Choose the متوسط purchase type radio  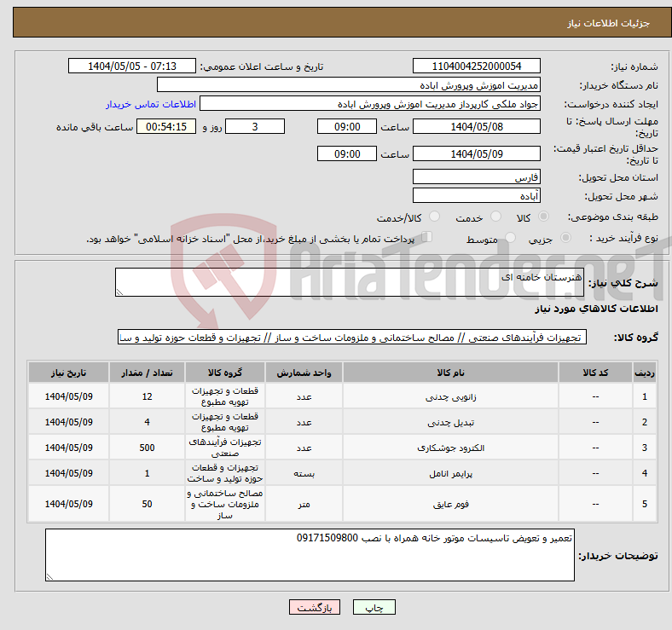[x=510, y=238]
